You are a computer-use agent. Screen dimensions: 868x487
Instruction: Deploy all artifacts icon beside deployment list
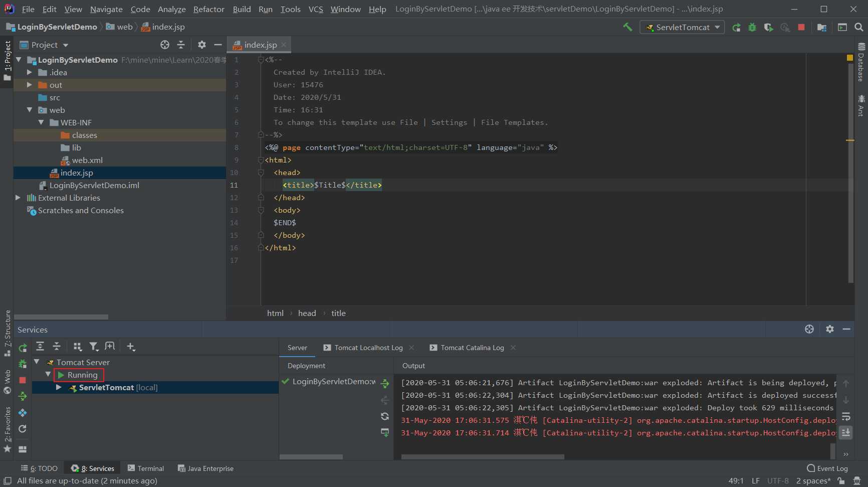(385, 384)
